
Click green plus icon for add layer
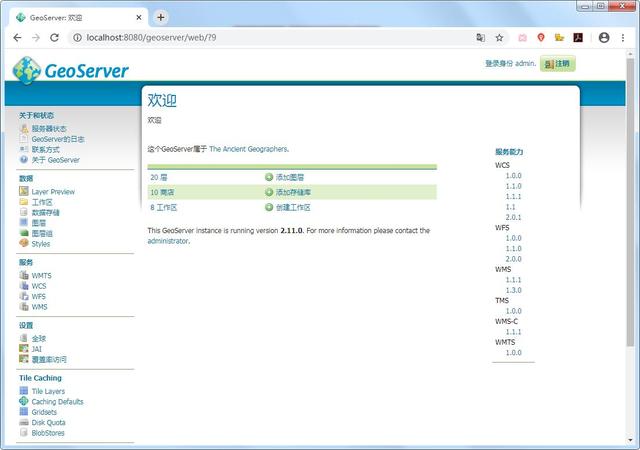tap(269, 177)
